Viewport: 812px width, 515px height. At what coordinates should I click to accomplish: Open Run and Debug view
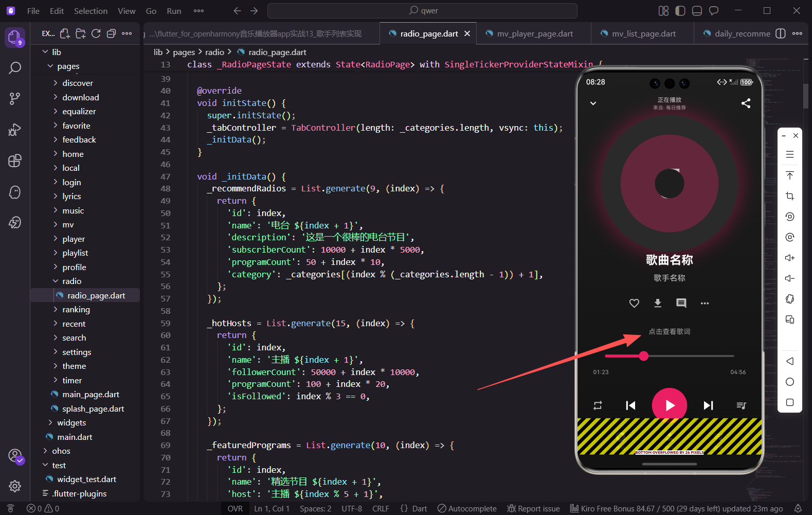15,130
